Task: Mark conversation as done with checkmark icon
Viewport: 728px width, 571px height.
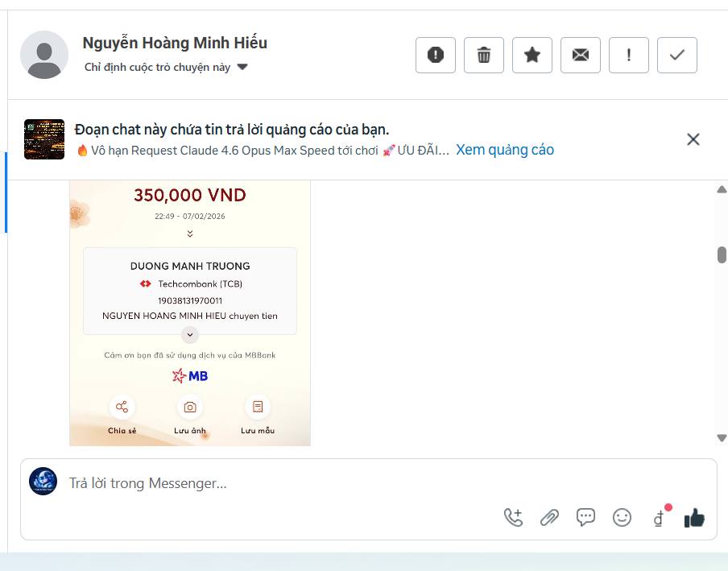Action: pos(676,55)
